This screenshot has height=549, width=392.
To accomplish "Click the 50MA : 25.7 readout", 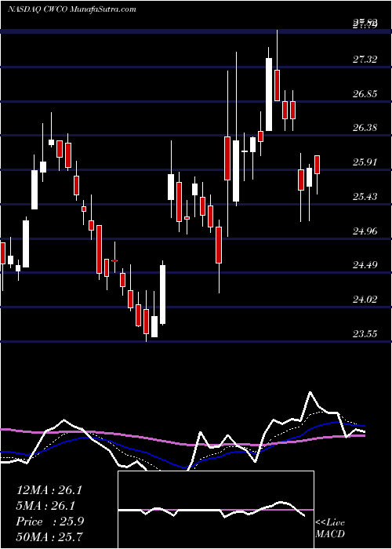I will tap(49, 536).
